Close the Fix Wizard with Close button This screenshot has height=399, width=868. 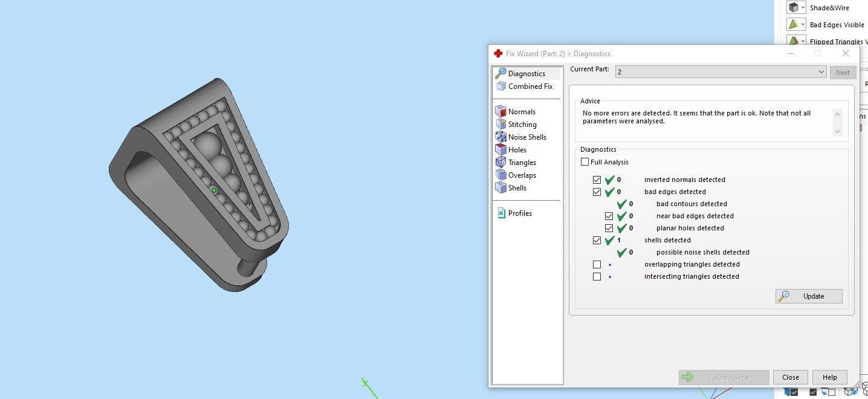click(791, 377)
